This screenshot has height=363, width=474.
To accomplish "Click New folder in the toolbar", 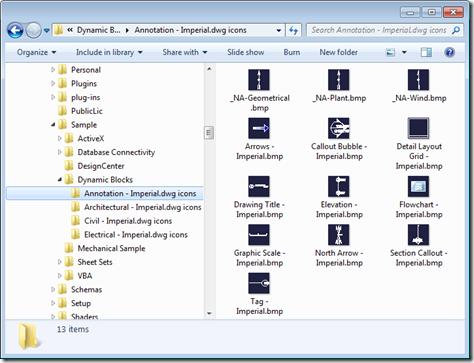I will (339, 52).
